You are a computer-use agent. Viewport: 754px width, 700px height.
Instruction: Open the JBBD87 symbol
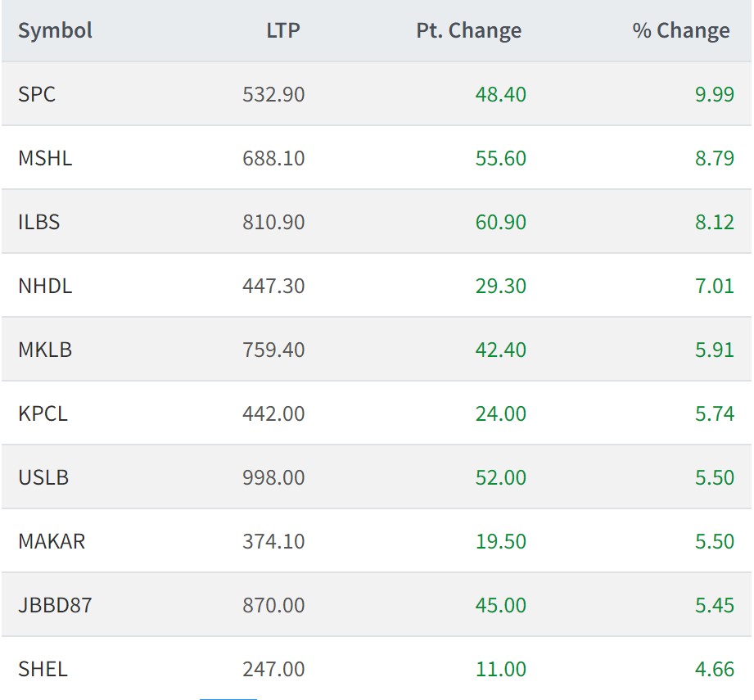pos(55,605)
